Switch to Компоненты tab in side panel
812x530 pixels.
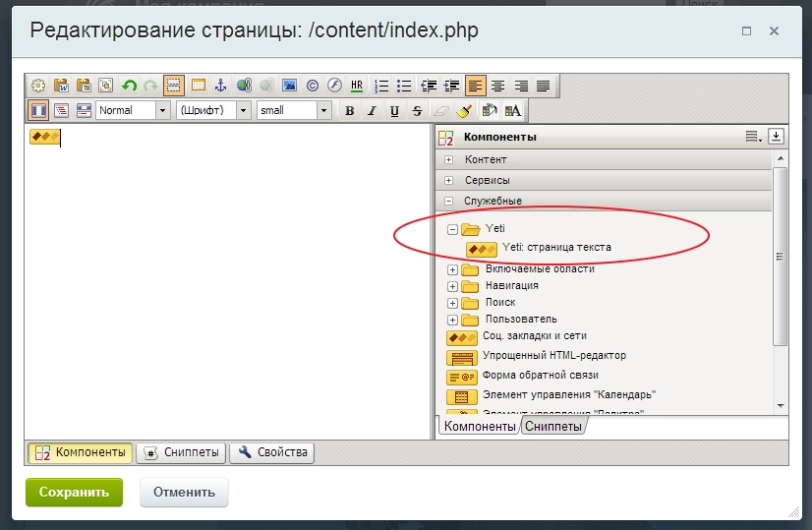pyautogui.click(x=480, y=426)
